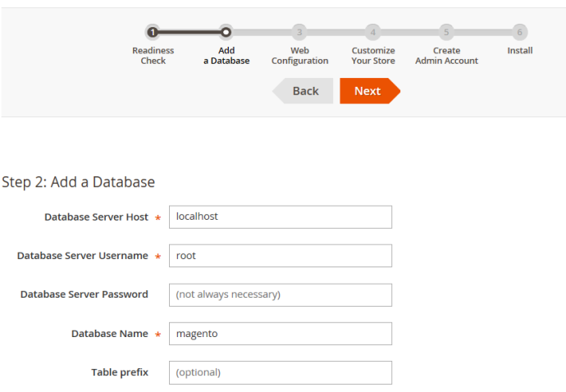566x392 pixels.
Task: Select the Web Configuration step label
Action: point(299,56)
